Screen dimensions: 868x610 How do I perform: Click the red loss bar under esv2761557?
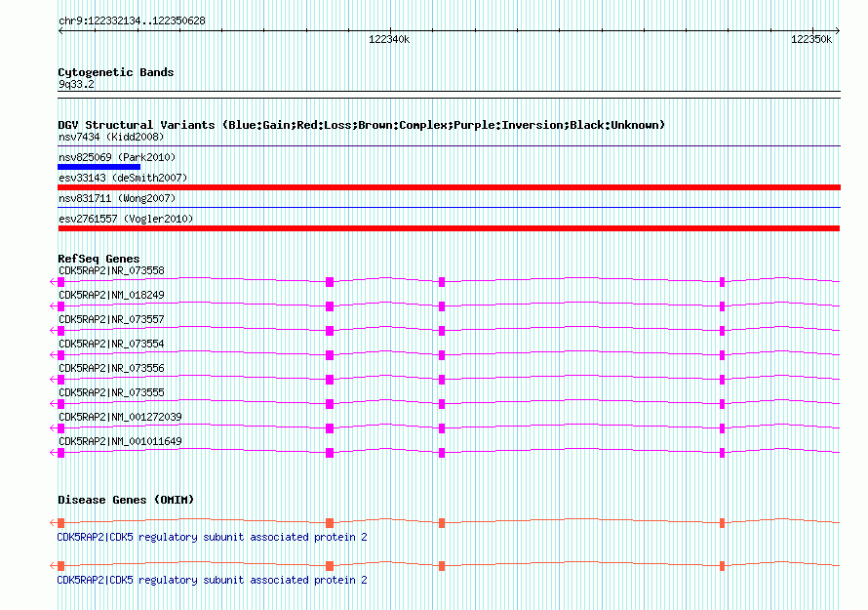[449, 228]
